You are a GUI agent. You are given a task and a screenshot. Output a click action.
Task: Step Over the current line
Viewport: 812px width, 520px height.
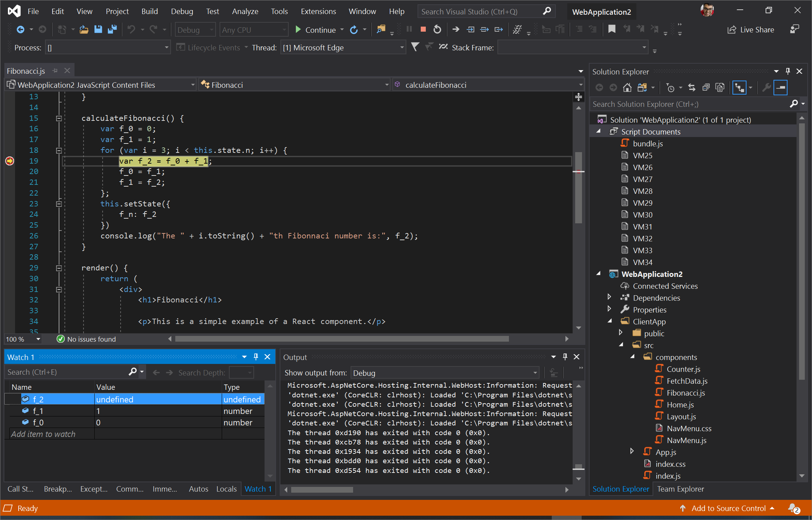(484, 29)
